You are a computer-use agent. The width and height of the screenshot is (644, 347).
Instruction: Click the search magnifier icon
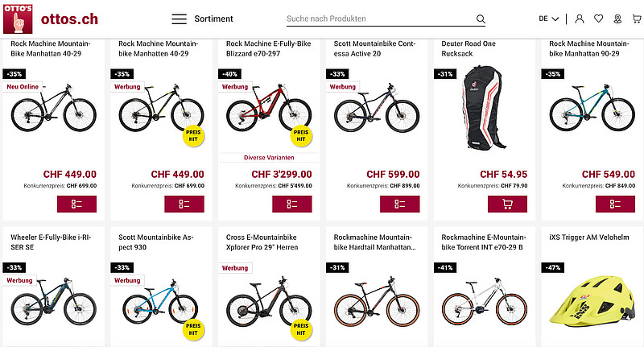click(481, 19)
